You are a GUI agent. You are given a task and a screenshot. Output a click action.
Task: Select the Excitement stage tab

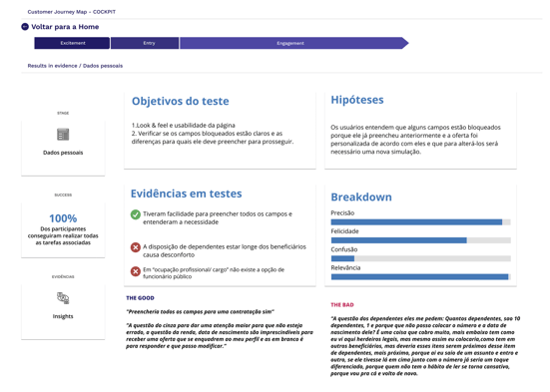72,43
